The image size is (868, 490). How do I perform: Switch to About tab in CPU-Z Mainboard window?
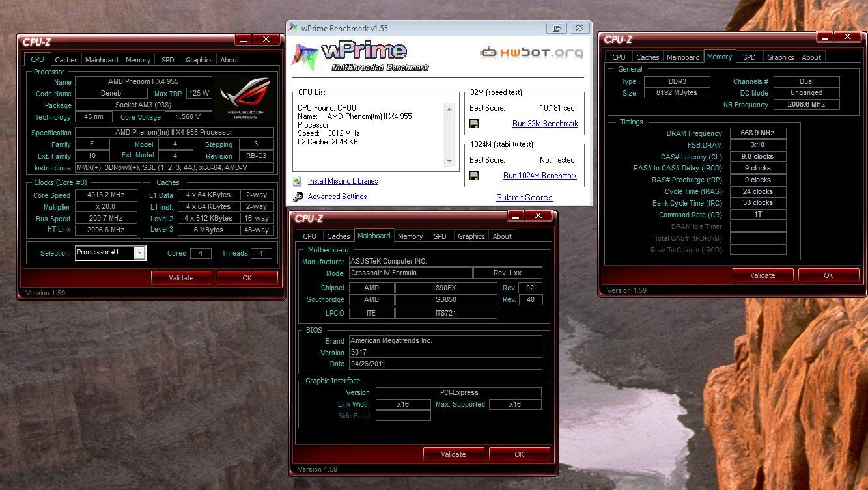(502, 236)
